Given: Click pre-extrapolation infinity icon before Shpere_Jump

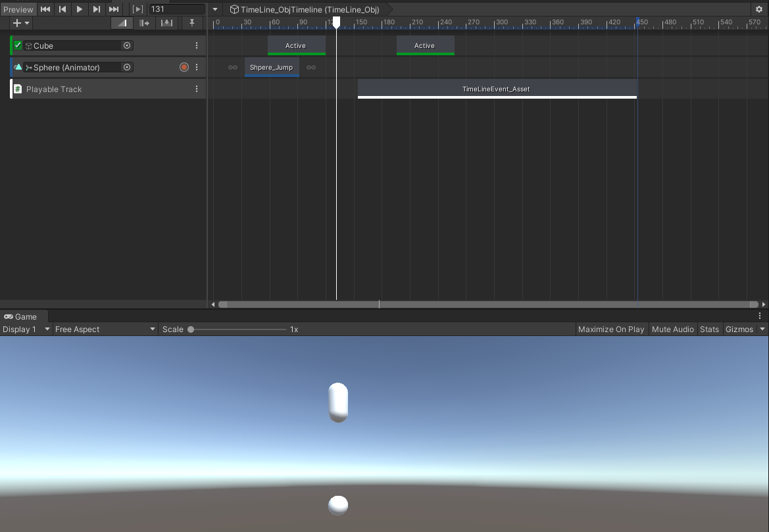Looking at the screenshot, I should pos(232,67).
